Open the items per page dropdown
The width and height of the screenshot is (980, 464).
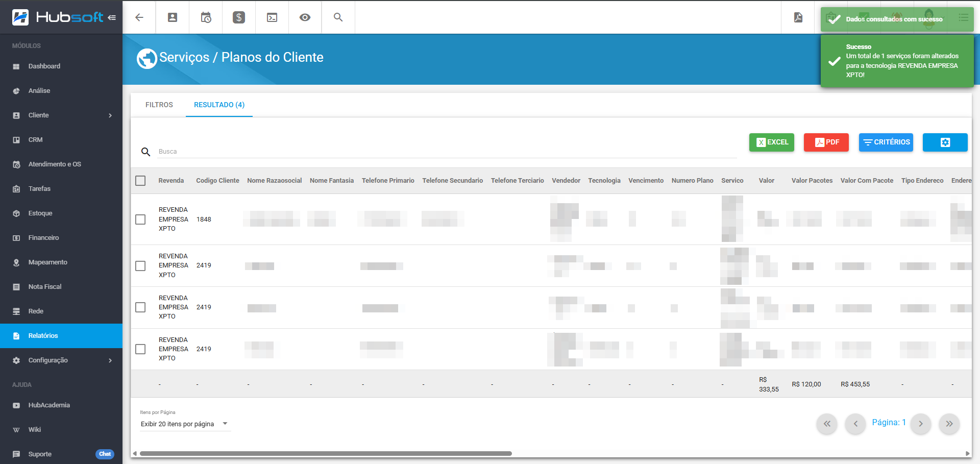pyautogui.click(x=184, y=424)
